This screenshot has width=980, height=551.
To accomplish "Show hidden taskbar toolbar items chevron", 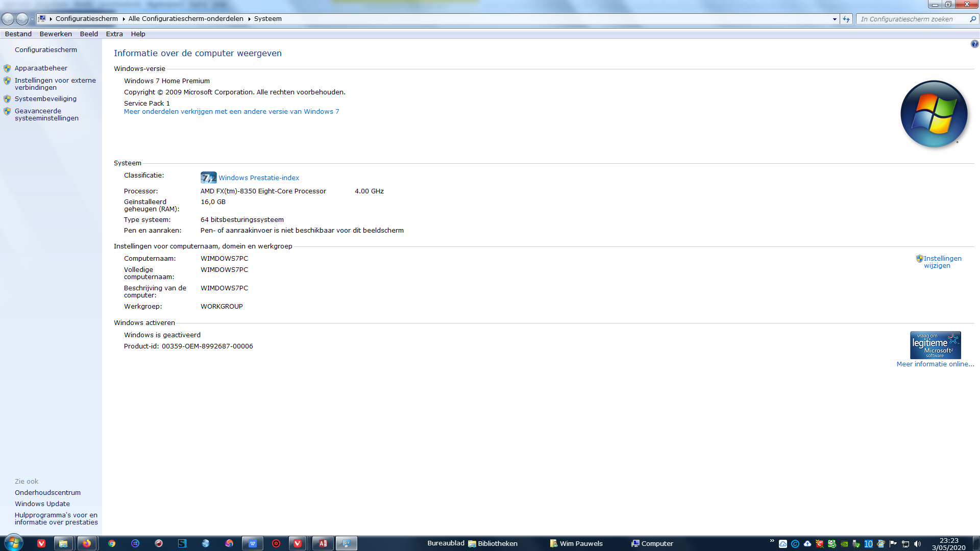I will coord(772,541).
